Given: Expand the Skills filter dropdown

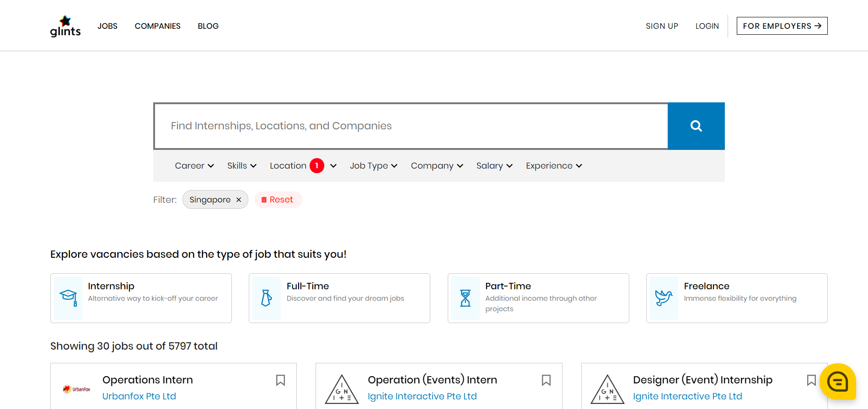Looking at the screenshot, I should point(242,166).
